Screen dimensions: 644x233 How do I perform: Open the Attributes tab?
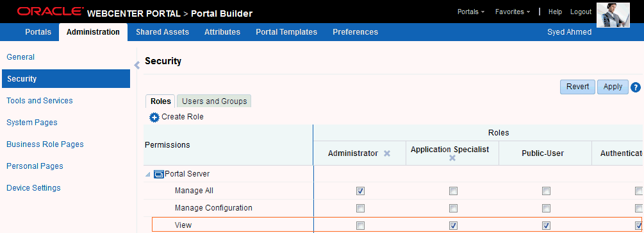[x=222, y=32]
